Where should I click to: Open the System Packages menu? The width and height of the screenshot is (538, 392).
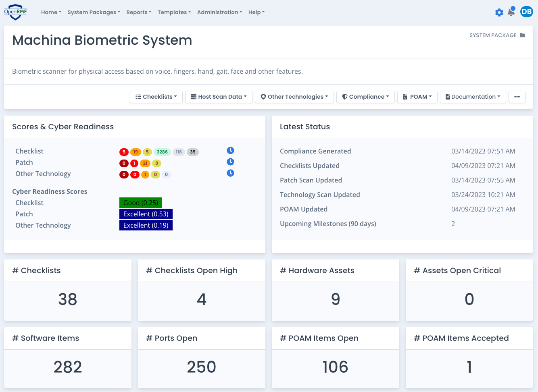pos(94,12)
